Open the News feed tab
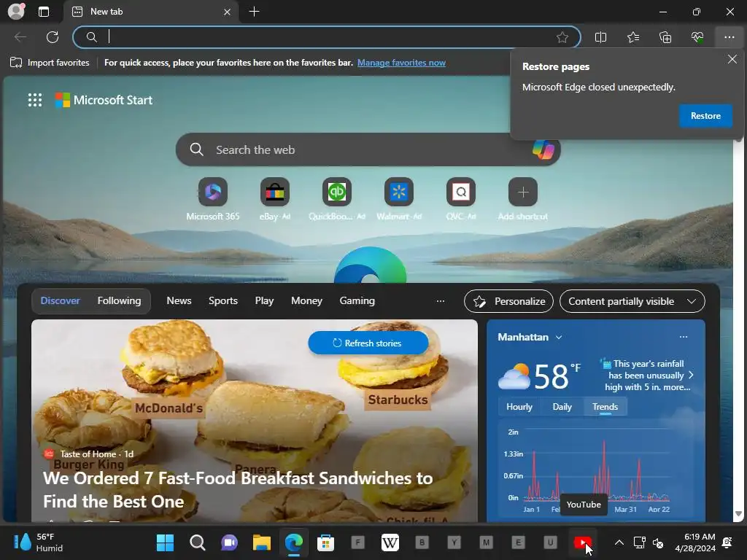The height and width of the screenshot is (560, 747). click(x=179, y=300)
